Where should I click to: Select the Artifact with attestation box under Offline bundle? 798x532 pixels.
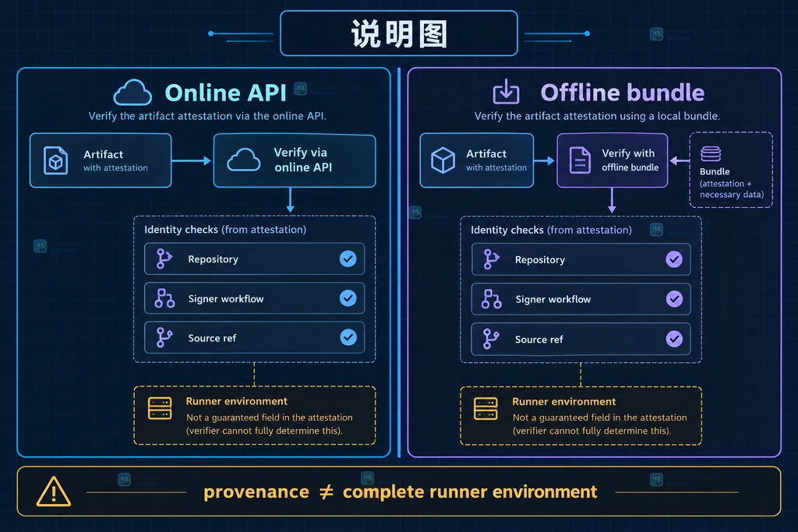(x=477, y=160)
